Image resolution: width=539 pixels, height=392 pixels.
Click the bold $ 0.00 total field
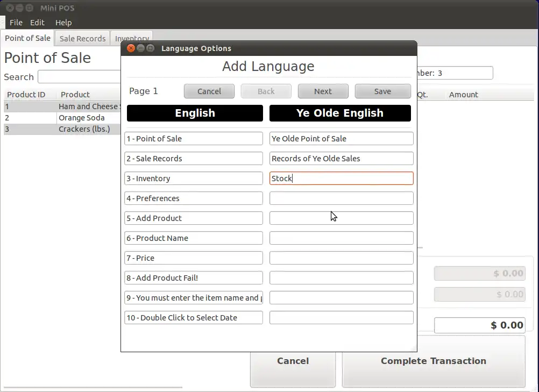479,325
